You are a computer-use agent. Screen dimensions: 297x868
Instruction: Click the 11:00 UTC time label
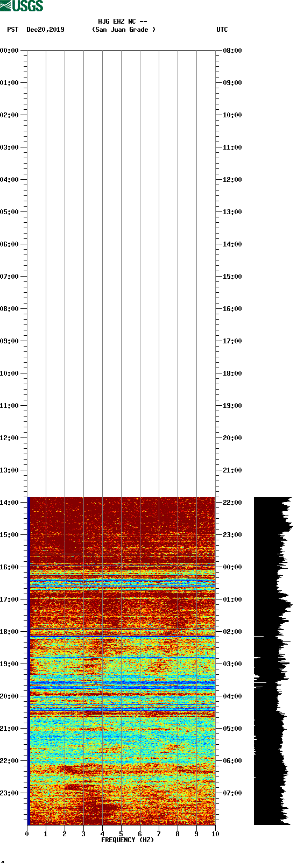pos(232,147)
